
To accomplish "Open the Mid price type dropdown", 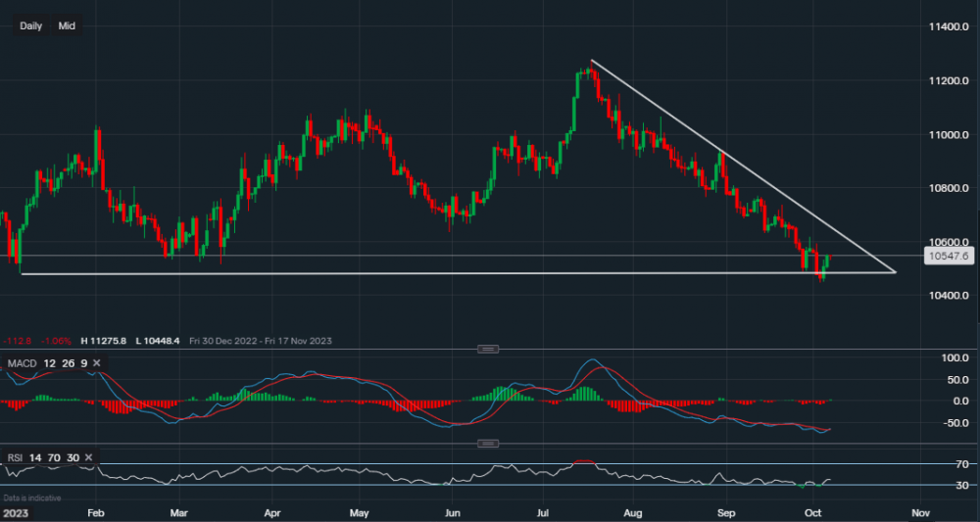I will coord(67,25).
